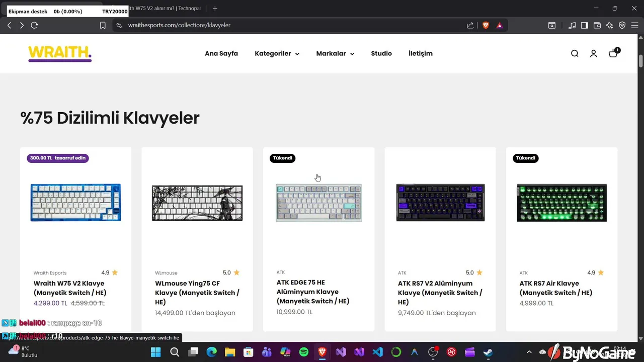Expand the Kategoriler dropdown menu
The width and height of the screenshot is (644, 362).
(277, 53)
